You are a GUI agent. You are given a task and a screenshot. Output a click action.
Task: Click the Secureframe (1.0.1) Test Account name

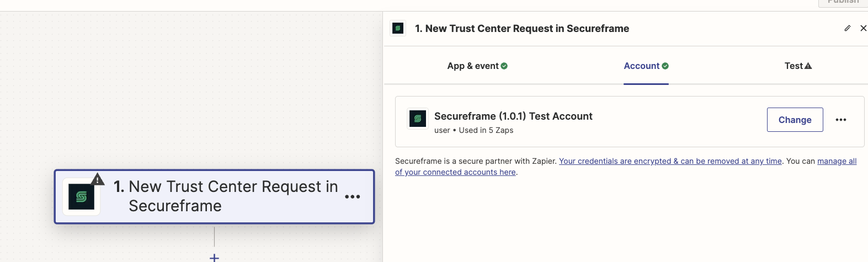(513, 116)
